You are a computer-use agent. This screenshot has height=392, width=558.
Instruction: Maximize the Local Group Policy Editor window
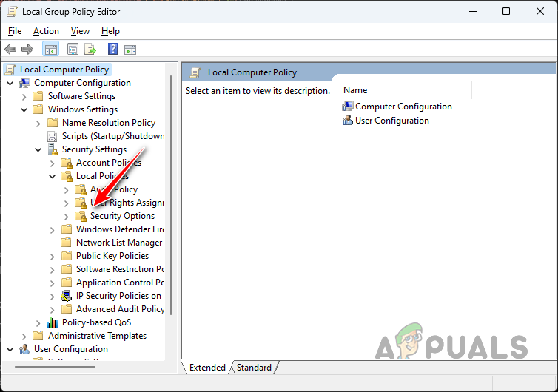[x=506, y=11]
